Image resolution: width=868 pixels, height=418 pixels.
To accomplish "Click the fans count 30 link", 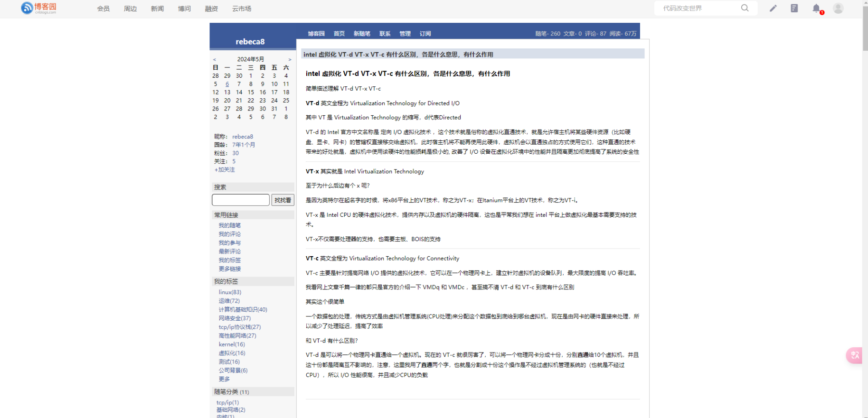I will (x=236, y=153).
